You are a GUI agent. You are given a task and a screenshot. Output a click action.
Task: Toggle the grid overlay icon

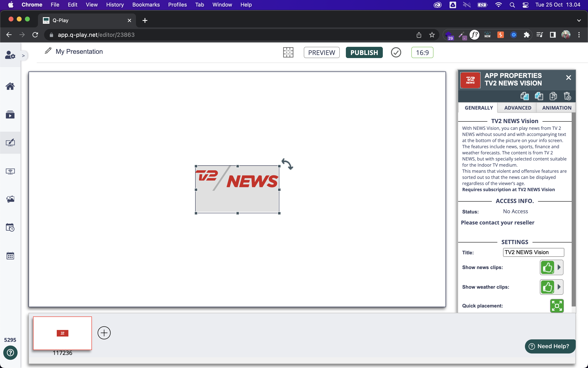(288, 52)
